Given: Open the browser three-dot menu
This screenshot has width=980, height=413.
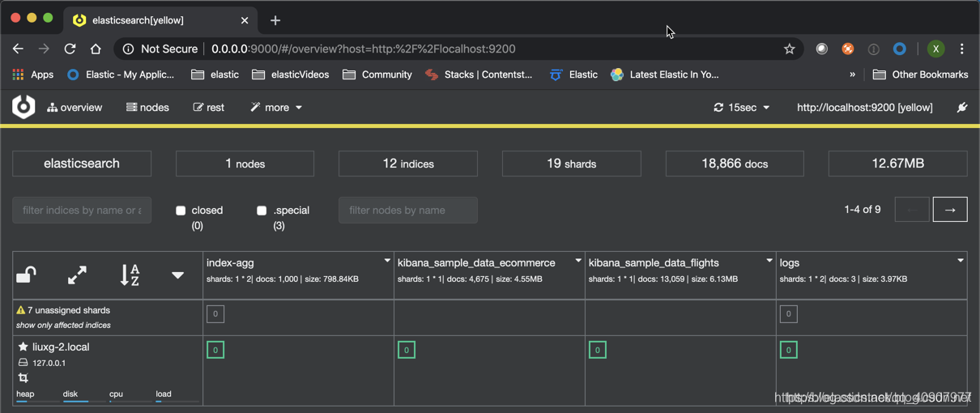Looking at the screenshot, I should 962,49.
